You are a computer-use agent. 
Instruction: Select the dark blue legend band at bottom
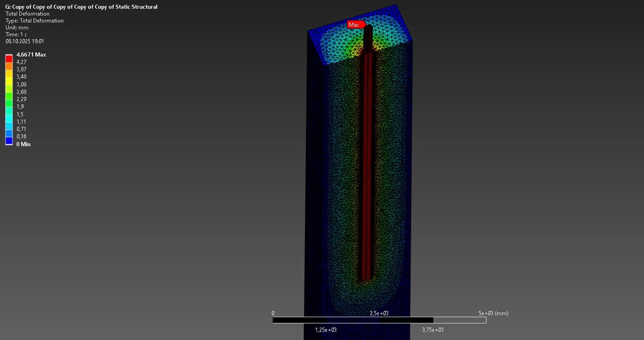(9, 140)
